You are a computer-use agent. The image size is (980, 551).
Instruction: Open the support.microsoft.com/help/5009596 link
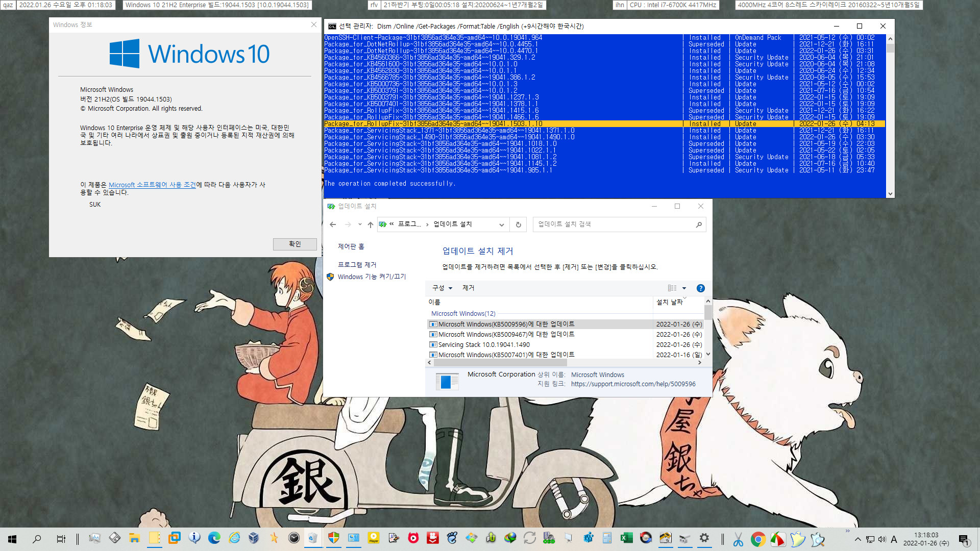pos(633,384)
